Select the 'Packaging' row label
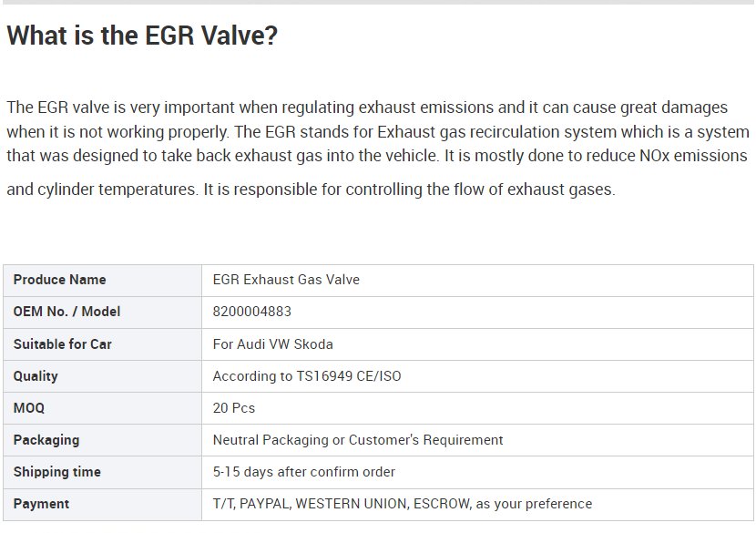 tap(46, 440)
